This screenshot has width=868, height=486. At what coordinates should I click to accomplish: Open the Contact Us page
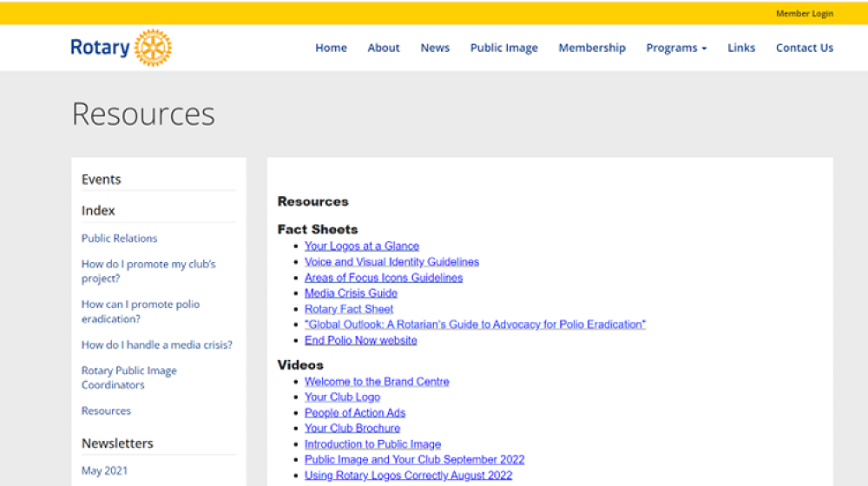[x=804, y=49]
